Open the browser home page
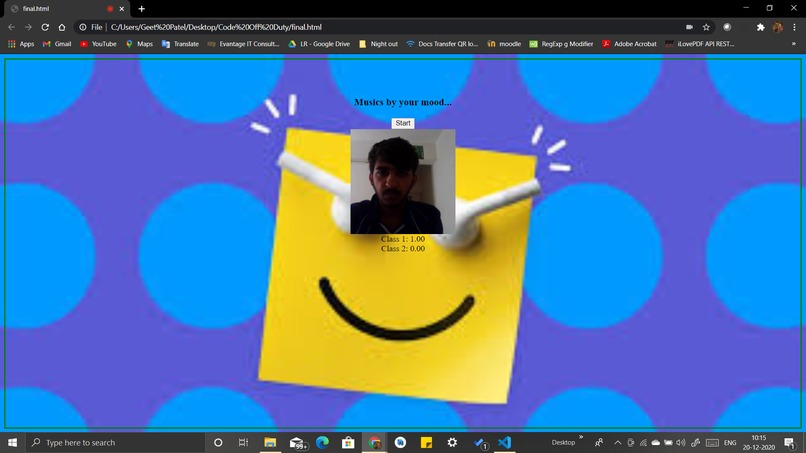Viewport: 806px width, 453px height. coord(62,27)
